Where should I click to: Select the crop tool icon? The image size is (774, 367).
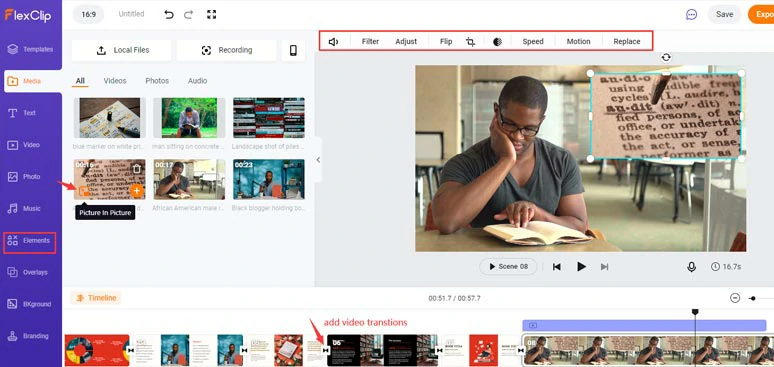coord(470,41)
